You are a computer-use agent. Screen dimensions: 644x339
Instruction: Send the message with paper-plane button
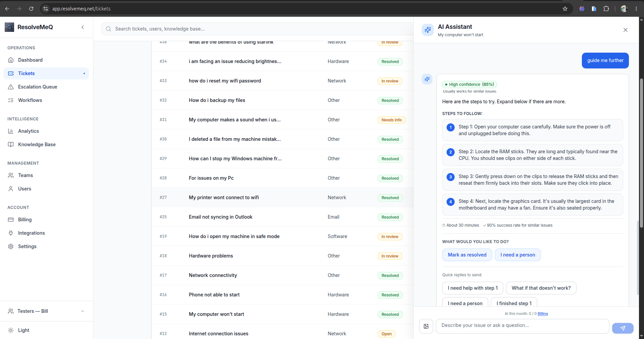(623, 328)
